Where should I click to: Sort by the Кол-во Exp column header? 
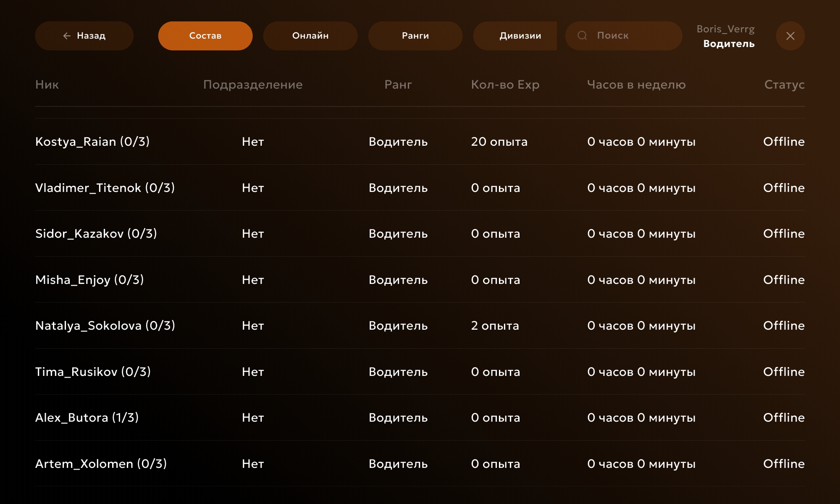click(505, 84)
